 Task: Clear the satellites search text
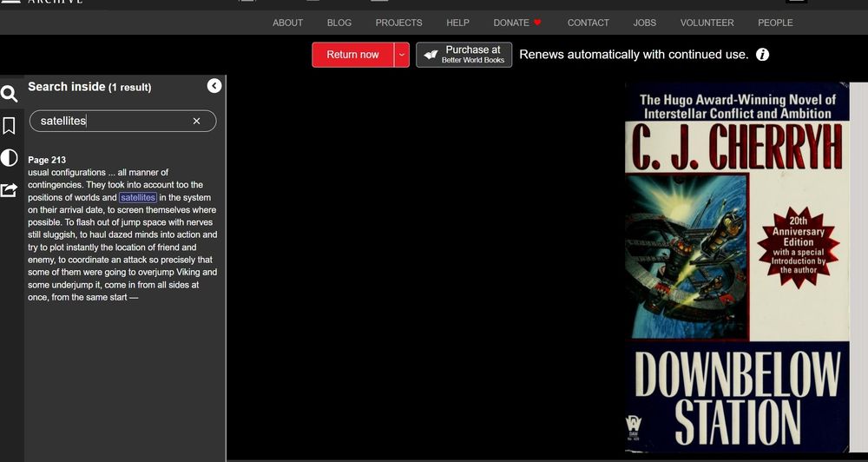point(196,121)
